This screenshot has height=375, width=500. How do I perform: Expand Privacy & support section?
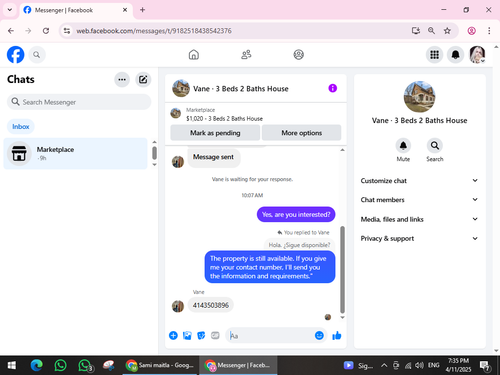pyautogui.click(x=419, y=238)
